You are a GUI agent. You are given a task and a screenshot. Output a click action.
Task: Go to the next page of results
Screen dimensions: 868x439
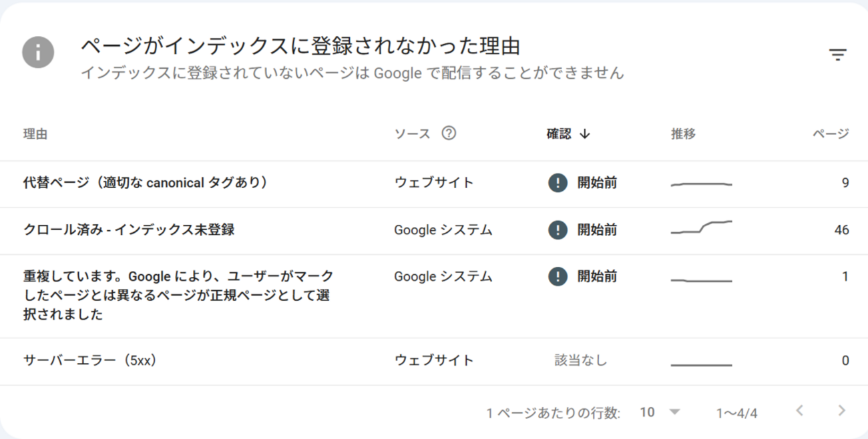841,411
